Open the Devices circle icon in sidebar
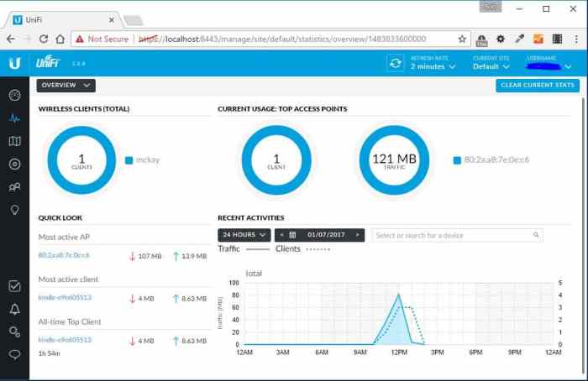 point(14,164)
